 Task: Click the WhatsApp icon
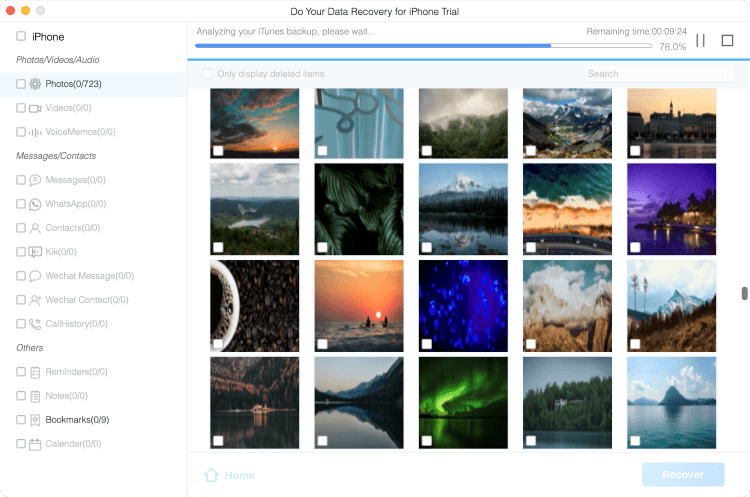tap(35, 204)
